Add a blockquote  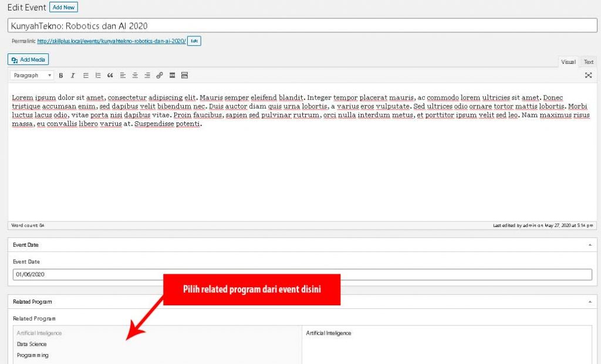[110, 76]
